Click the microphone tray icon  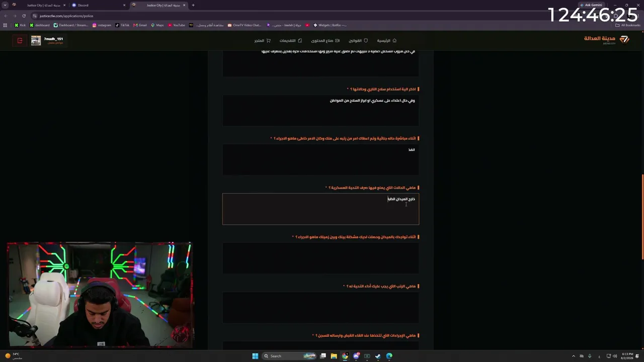590,356
